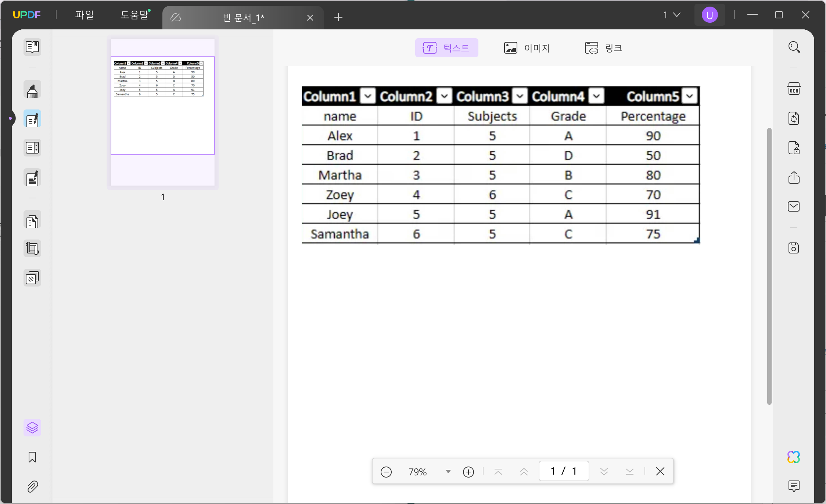Open the Save as other icon
Screen dimensions: 826x504
point(794,248)
